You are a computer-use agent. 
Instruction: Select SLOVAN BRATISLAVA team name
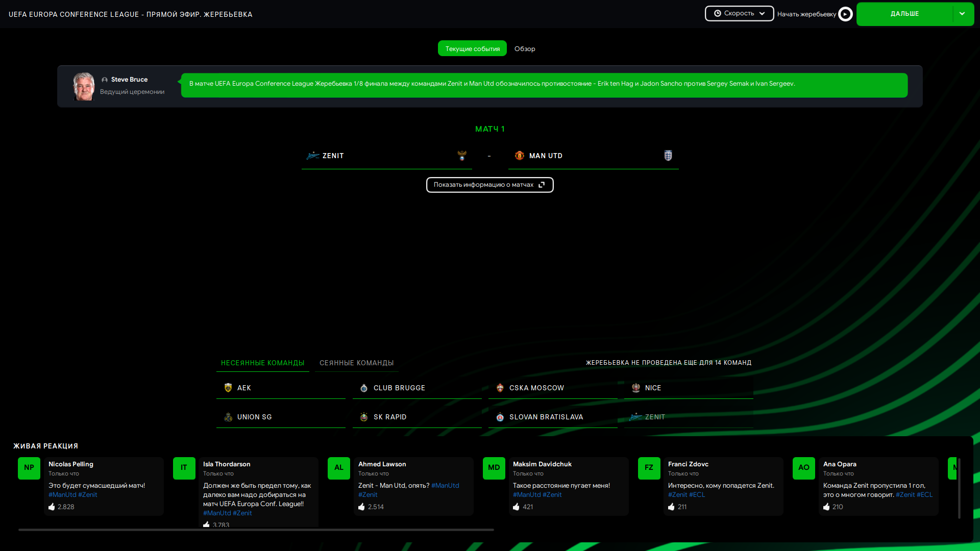(x=546, y=417)
